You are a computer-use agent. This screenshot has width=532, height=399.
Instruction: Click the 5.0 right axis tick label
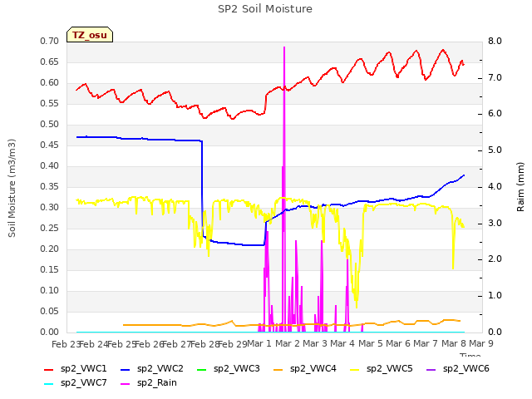pos(495,150)
